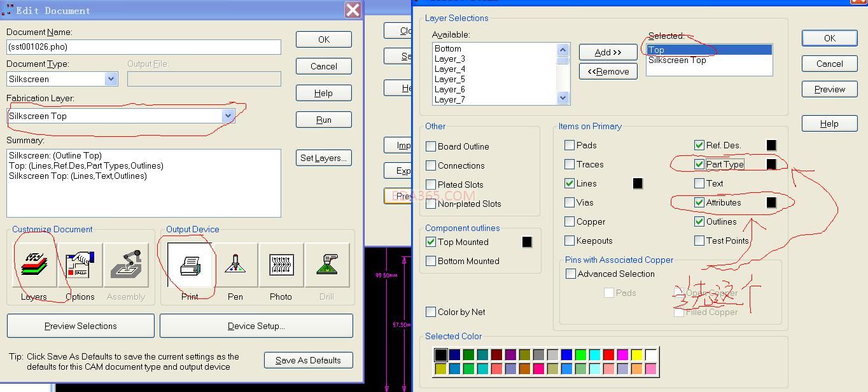Select Silkscreen Top in the Selected list
868x392 pixels.
[677, 60]
